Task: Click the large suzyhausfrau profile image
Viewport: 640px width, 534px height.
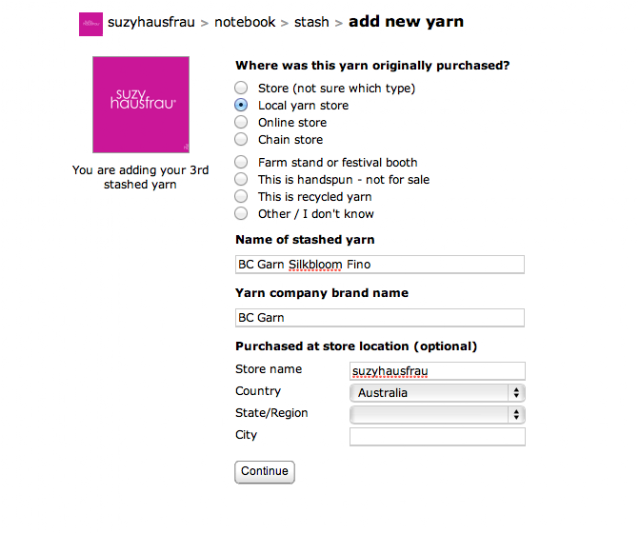Action: pyautogui.click(x=141, y=105)
